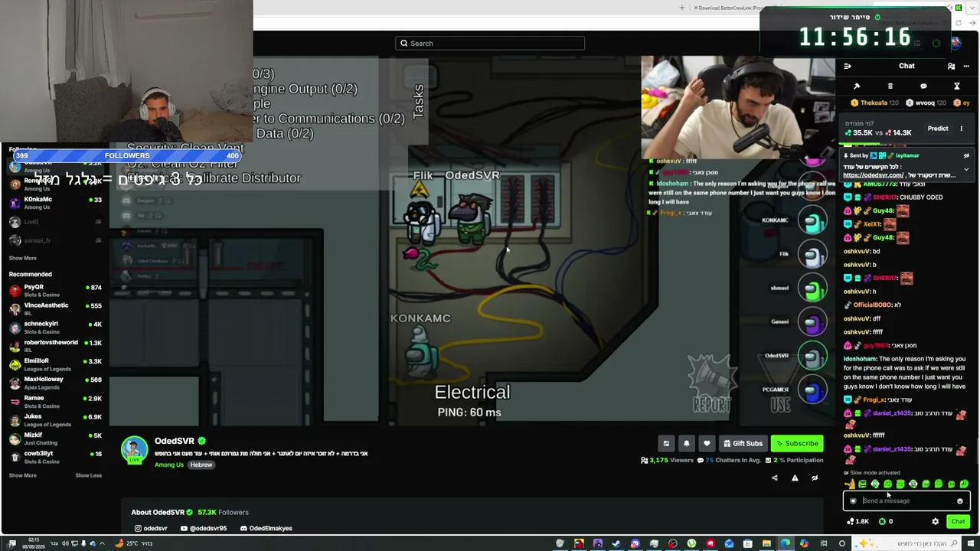Open the prediction options three-dot menu
980x551 pixels.
pos(962,129)
